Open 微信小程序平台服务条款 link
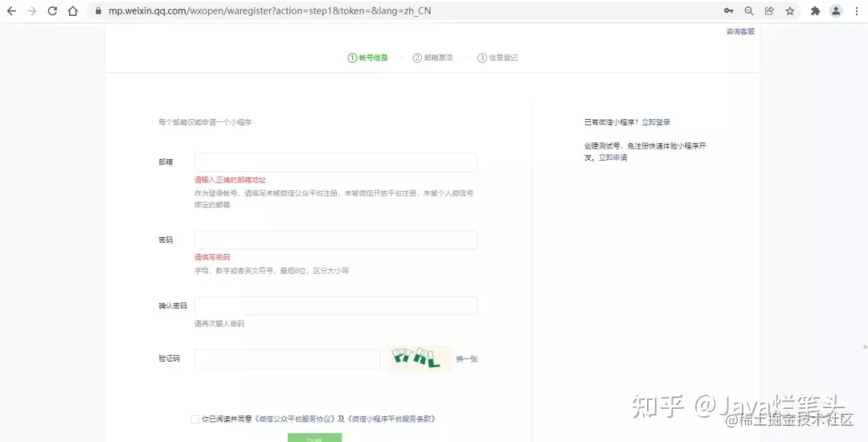The image size is (868, 442). [x=392, y=419]
